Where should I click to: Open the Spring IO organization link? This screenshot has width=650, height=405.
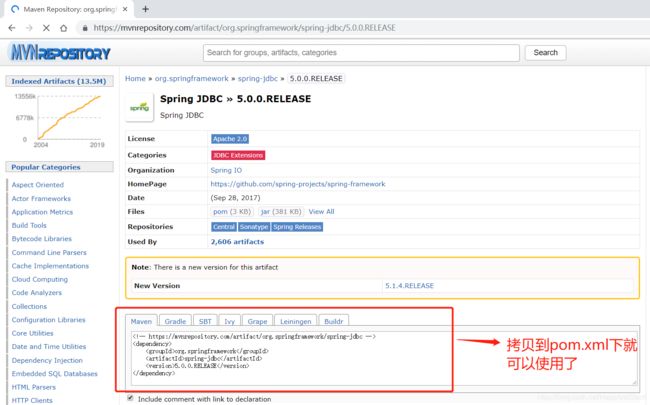coord(226,170)
